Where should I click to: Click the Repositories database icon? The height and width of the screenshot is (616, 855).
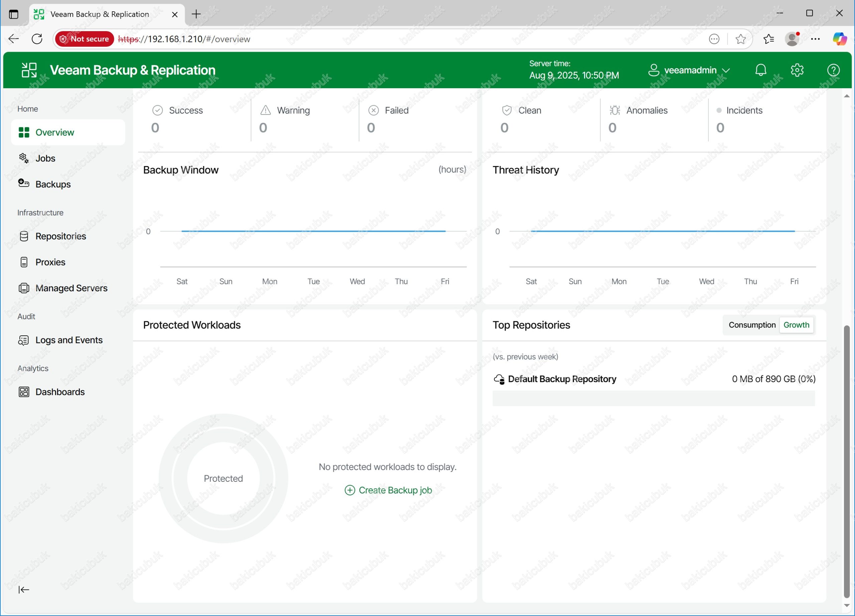point(24,237)
